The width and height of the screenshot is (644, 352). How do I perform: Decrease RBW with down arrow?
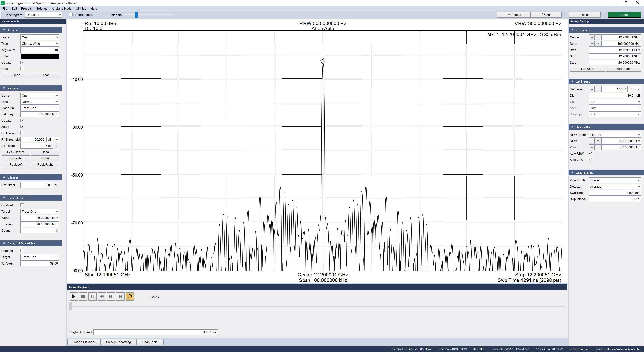(598, 141)
